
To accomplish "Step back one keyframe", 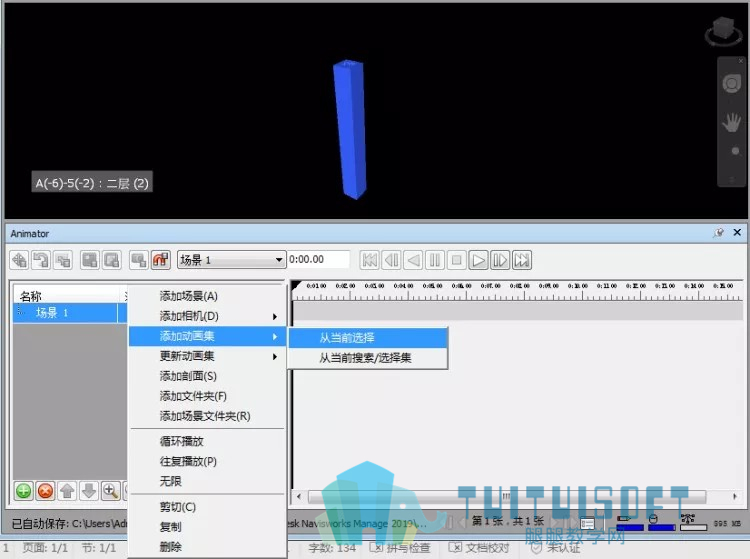I will point(391,260).
